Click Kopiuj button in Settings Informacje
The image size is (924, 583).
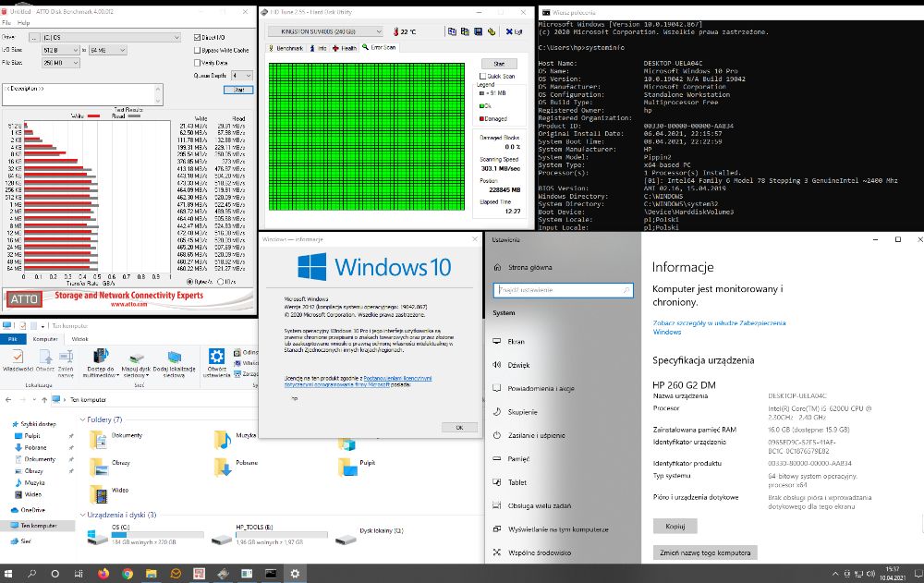click(x=675, y=526)
